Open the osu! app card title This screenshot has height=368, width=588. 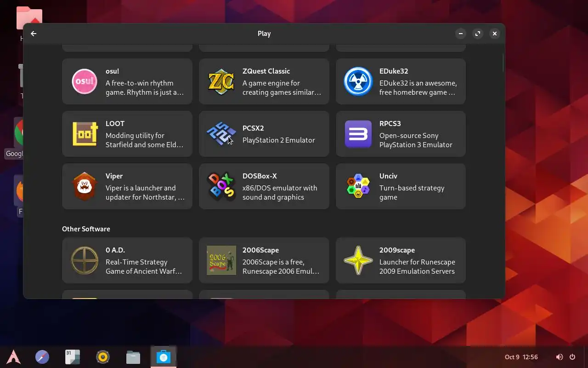(112, 71)
